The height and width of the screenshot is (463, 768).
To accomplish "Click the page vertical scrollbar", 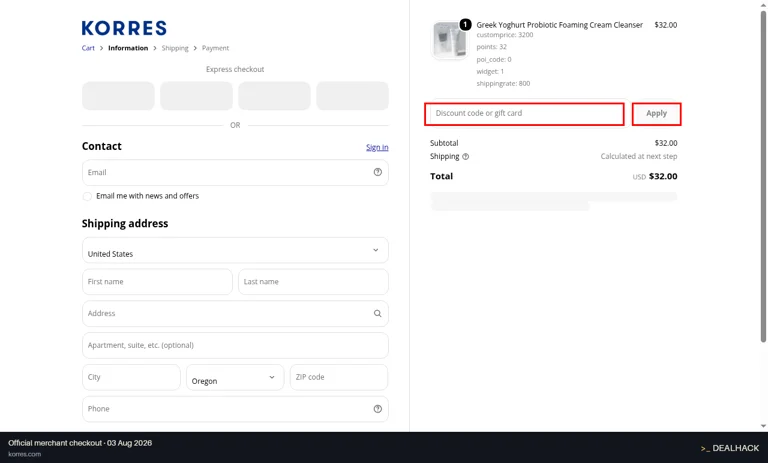I will (x=763, y=176).
